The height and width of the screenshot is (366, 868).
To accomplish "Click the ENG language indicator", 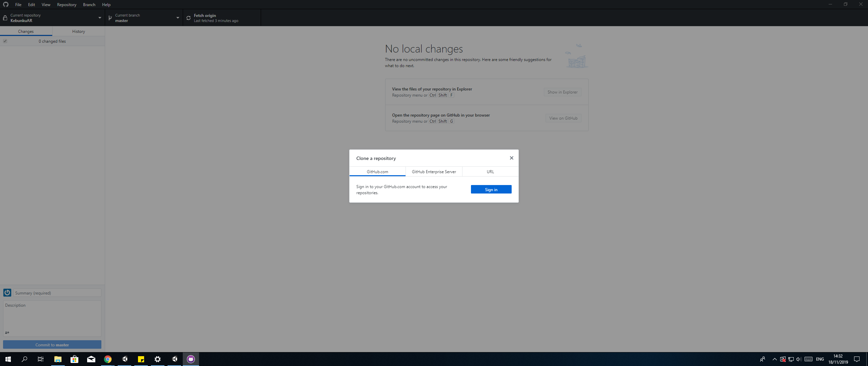I will pos(820,359).
